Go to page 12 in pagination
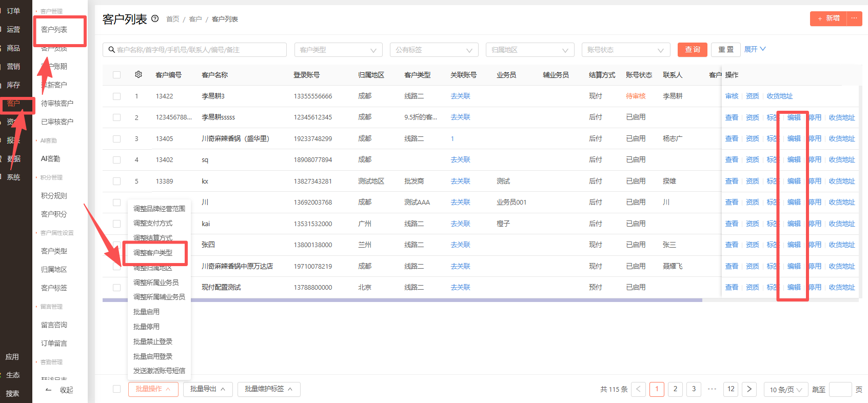This screenshot has height=403, width=868. [731, 389]
